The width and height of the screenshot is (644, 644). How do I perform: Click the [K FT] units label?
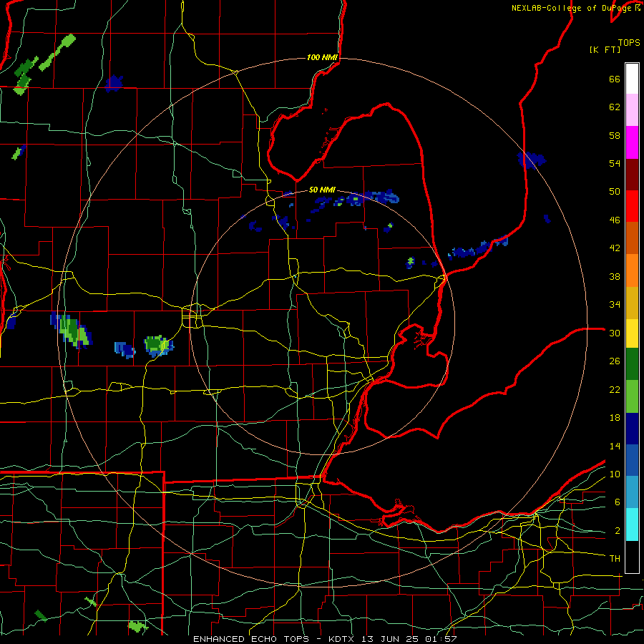[605, 49]
